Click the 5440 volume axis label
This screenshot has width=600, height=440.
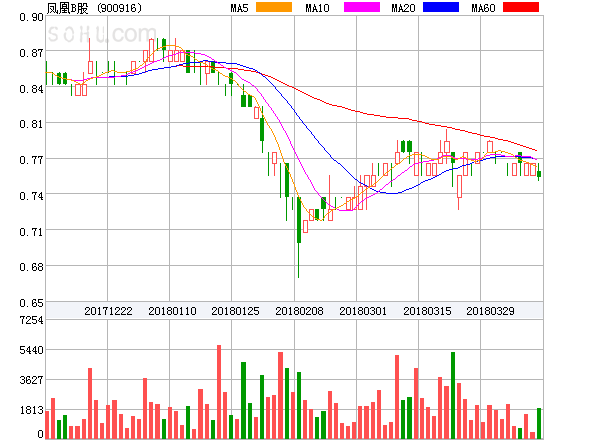coord(31,350)
